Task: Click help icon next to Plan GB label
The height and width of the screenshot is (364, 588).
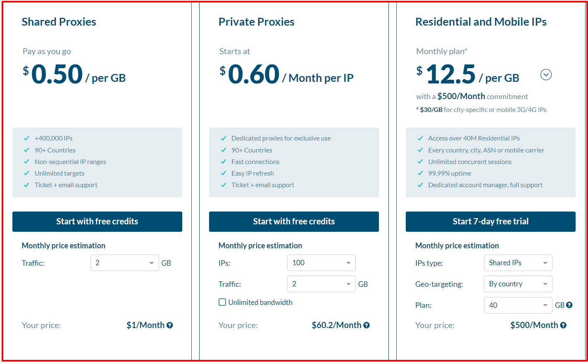Action: [x=570, y=305]
